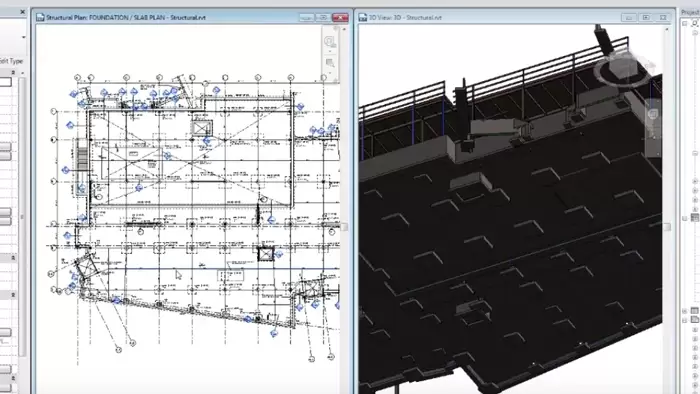Select the stair symbol on the plan's left edge
This screenshot has width=700, height=394.
82,158
